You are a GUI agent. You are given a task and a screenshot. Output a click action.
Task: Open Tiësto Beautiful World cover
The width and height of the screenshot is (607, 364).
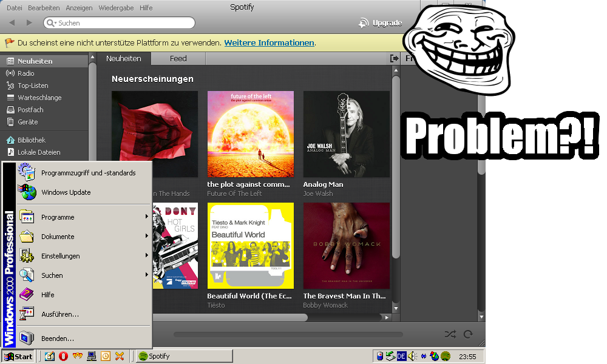pos(251,246)
